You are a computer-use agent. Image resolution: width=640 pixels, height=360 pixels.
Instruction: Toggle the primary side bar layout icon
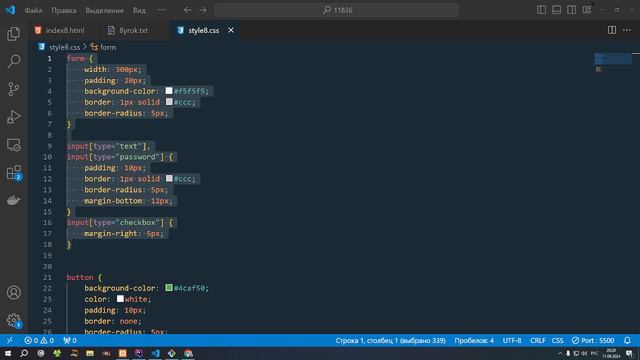click(x=541, y=10)
